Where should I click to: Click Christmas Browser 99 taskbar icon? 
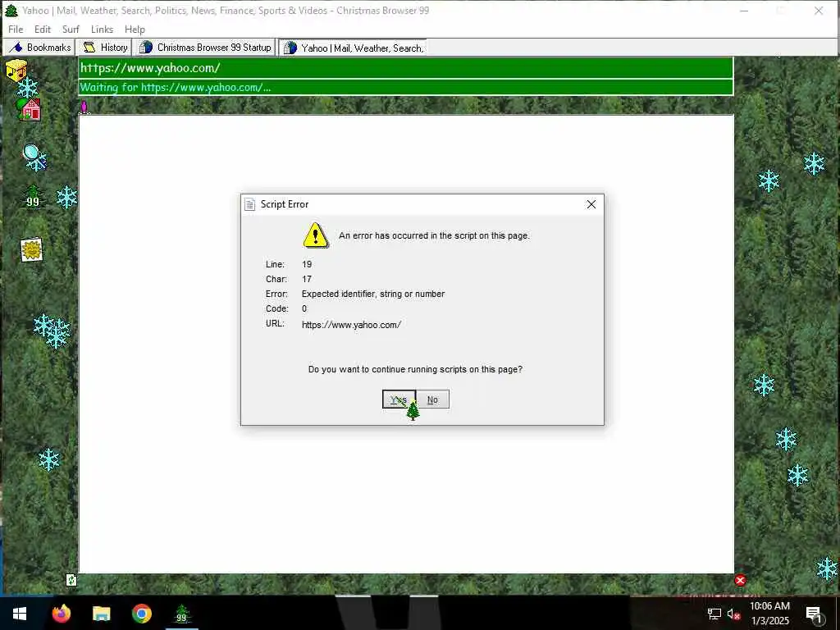pyautogui.click(x=181, y=614)
